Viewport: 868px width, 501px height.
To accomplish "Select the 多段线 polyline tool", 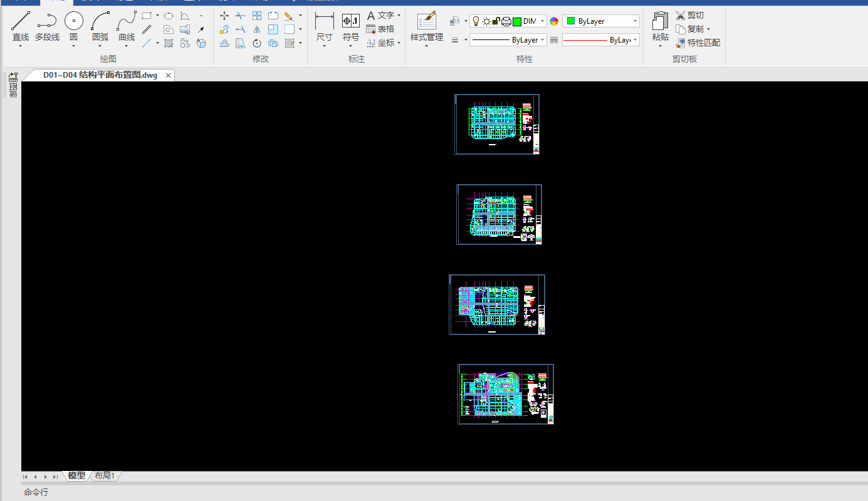I will pyautogui.click(x=47, y=28).
